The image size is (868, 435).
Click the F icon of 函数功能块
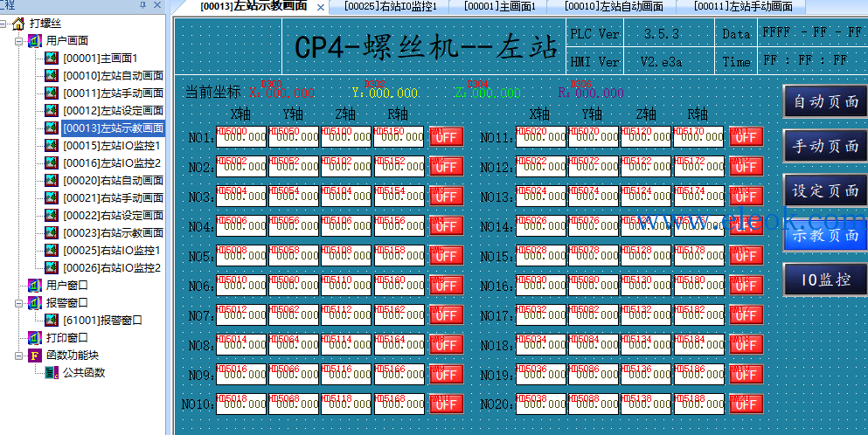(x=34, y=356)
